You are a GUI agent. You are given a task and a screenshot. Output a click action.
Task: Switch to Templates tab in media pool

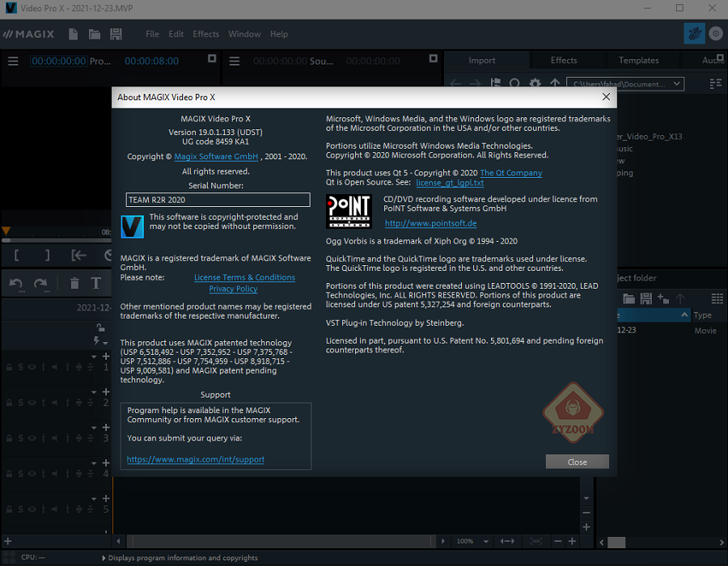(x=638, y=61)
